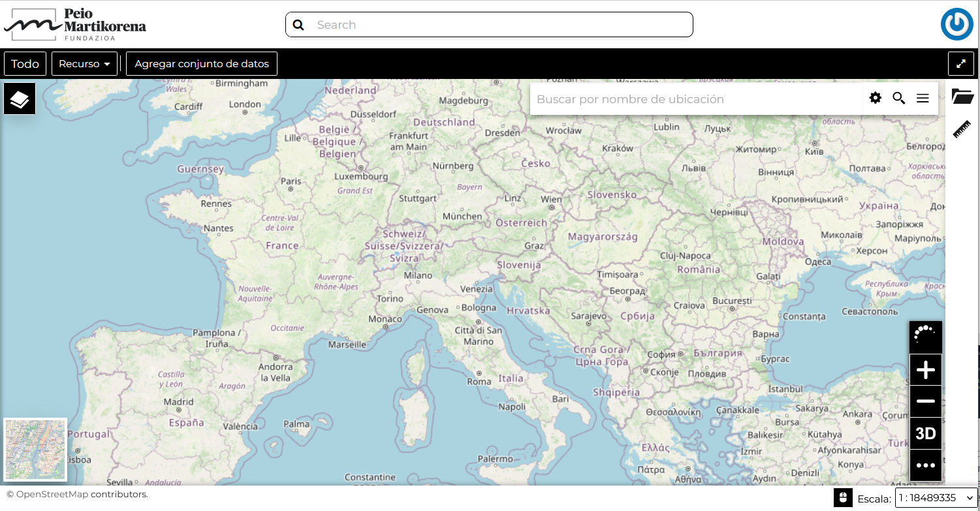
Task: Click Agregar conjunto de datos
Action: pos(202,64)
